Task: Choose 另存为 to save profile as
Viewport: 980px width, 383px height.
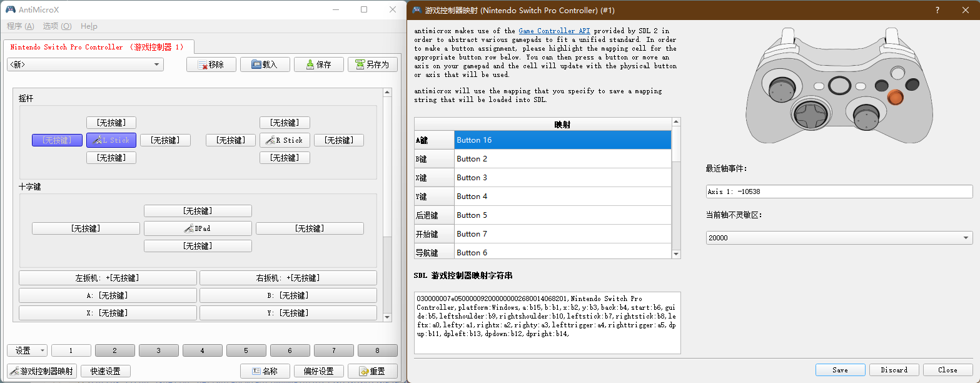Action: coord(372,64)
